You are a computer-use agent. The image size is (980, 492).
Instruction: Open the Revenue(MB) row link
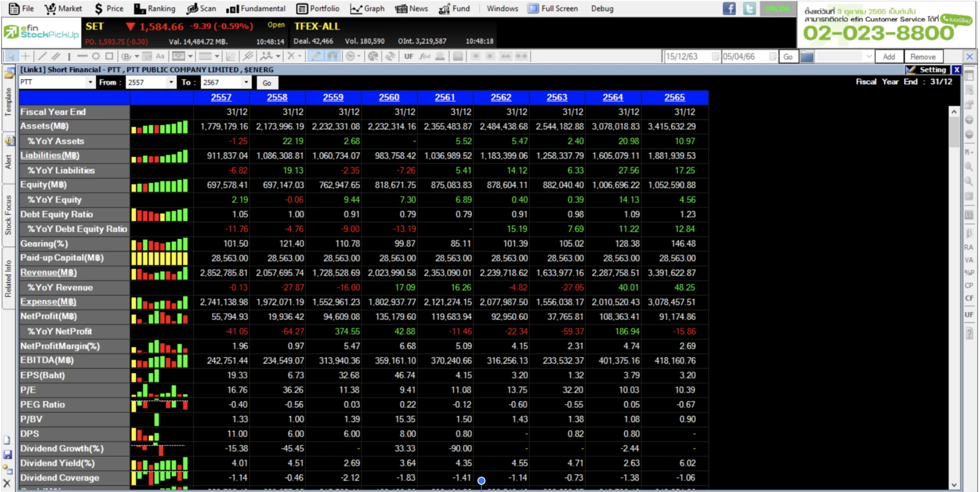tap(48, 273)
